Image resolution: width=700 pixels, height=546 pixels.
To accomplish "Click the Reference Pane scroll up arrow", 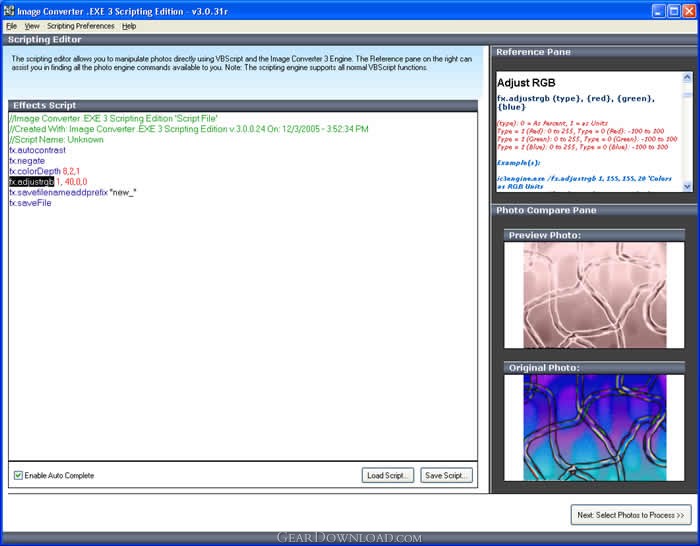I will (x=687, y=78).
